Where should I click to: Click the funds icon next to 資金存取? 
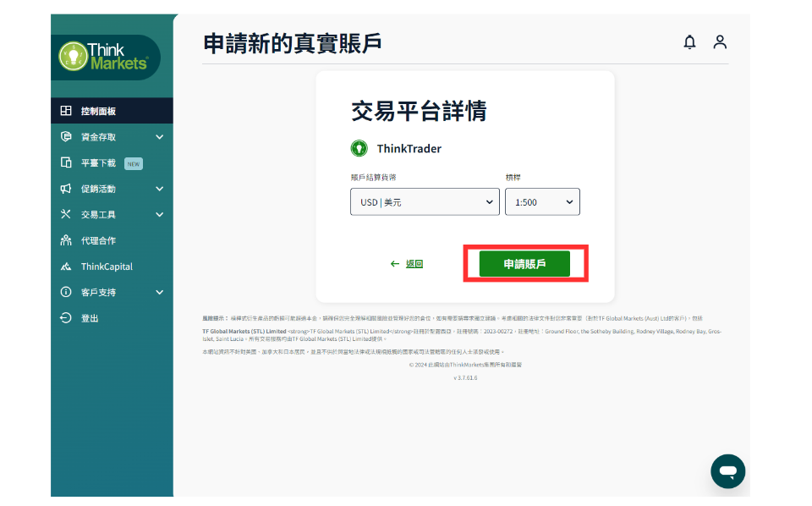point(66,137)
